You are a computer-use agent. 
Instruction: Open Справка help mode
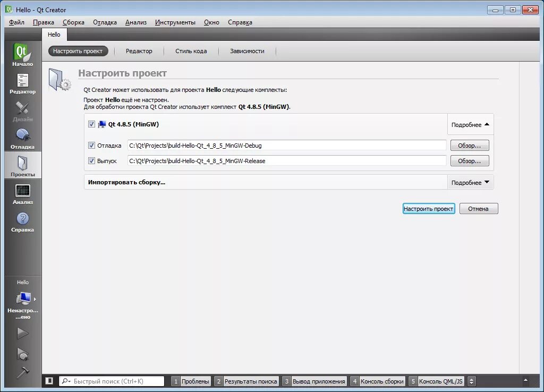click(x=22, y=221)
